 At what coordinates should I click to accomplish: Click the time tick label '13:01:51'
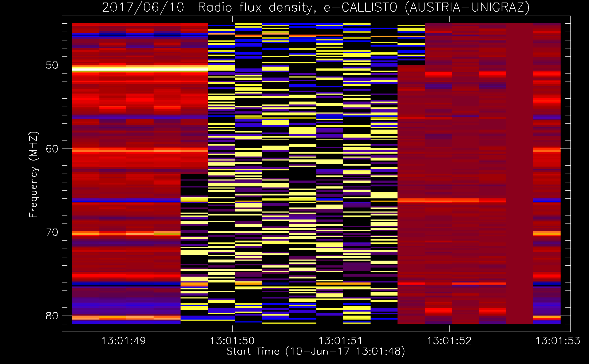point(341,341)
